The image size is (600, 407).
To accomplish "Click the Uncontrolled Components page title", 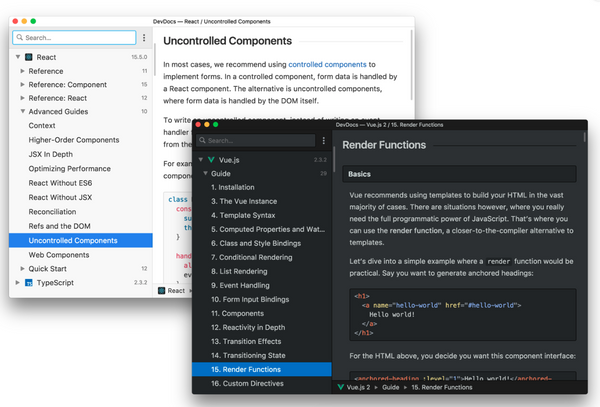I will 227,41.
